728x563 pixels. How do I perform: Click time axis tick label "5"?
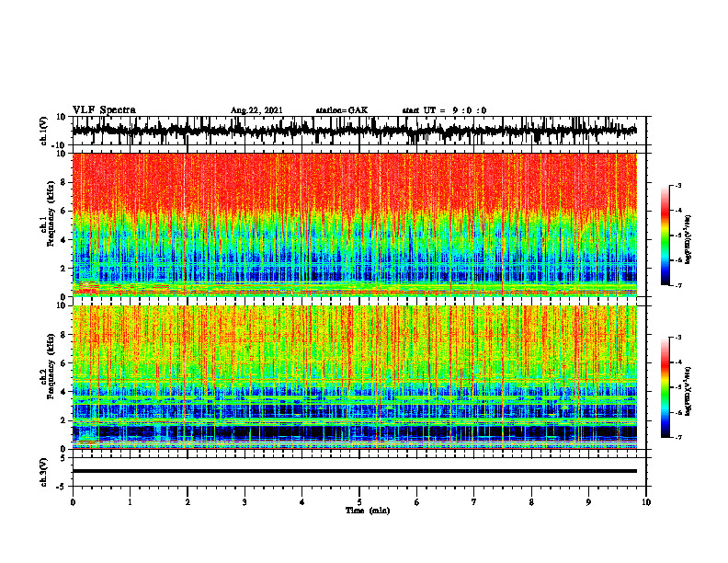click(359, 502)
